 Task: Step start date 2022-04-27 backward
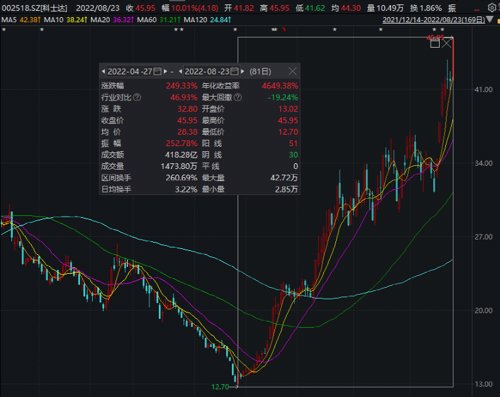(x=103, y=71)
